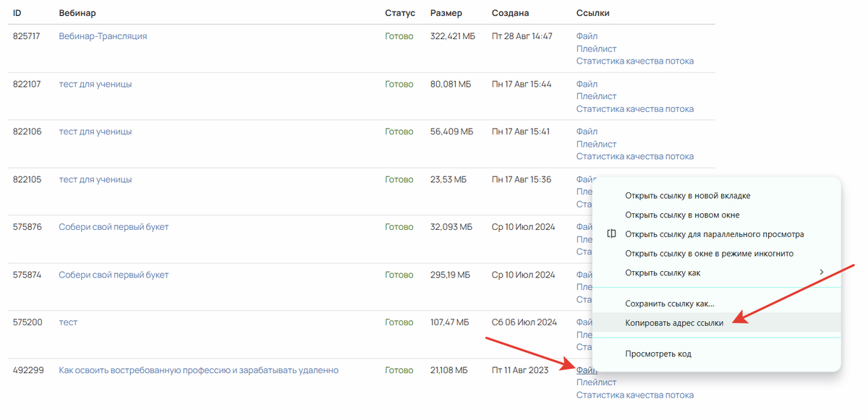Select the size value '322,421 МБ'
The width and height of the screenshot is (868, 420).
pos(454,36)
